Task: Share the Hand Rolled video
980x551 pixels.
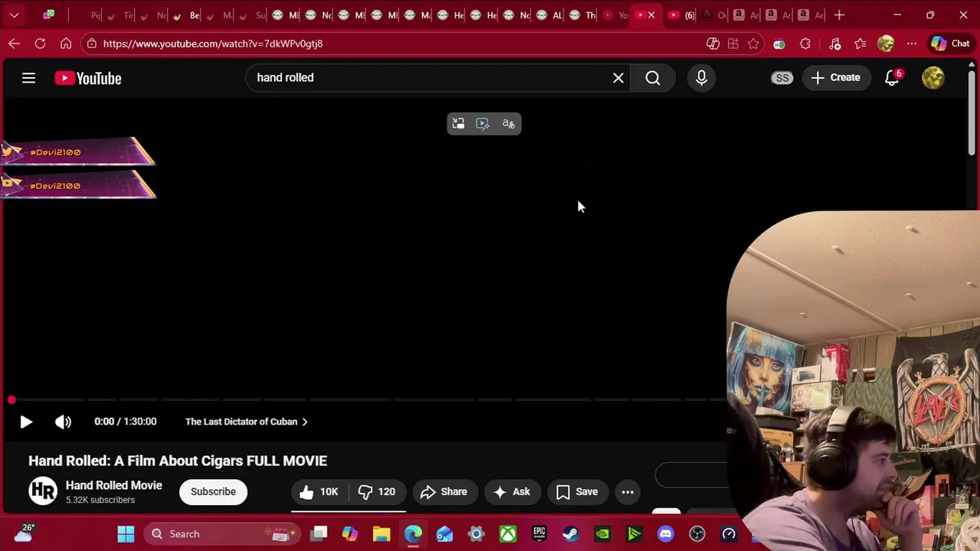Action: pos(444,492)
